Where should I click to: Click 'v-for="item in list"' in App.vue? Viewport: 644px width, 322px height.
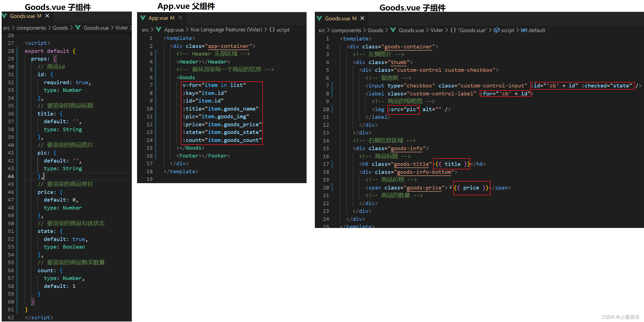(x=214, y=85)
